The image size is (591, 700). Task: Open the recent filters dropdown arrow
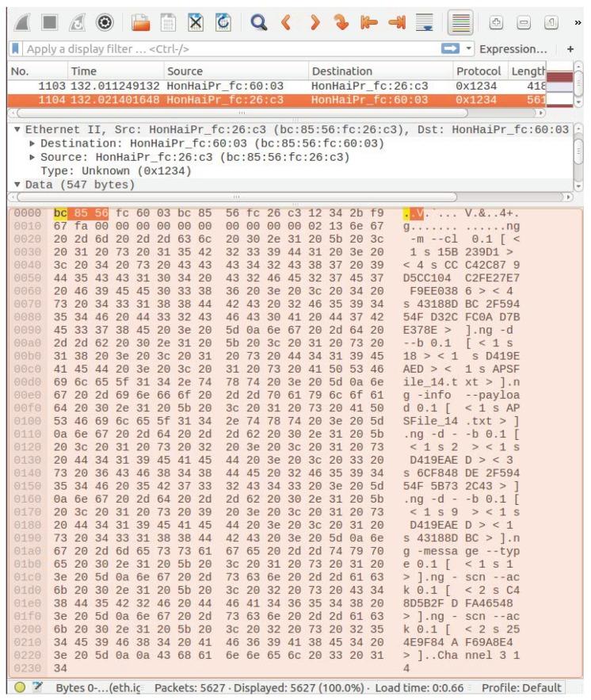pyautogui.click(x=468, y=48)
